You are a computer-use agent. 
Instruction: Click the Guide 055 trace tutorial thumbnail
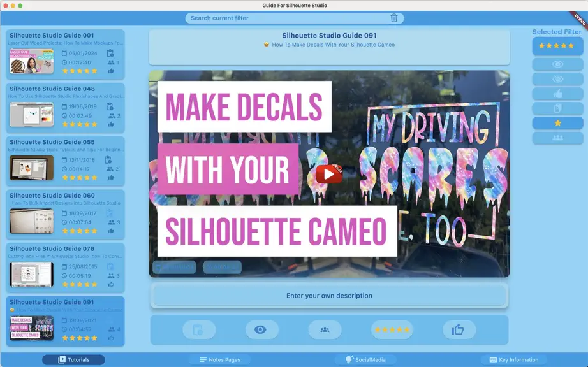(31, 168)
